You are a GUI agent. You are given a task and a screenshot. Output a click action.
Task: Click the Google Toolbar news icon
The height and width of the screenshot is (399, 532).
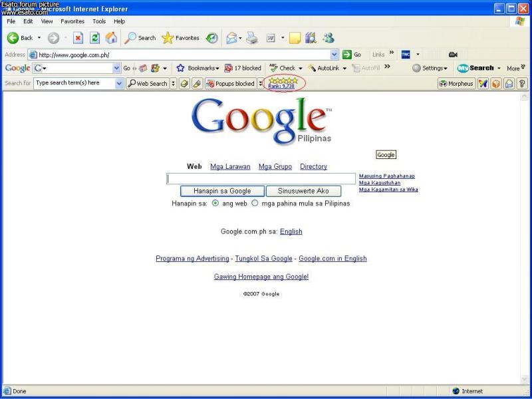143,68
